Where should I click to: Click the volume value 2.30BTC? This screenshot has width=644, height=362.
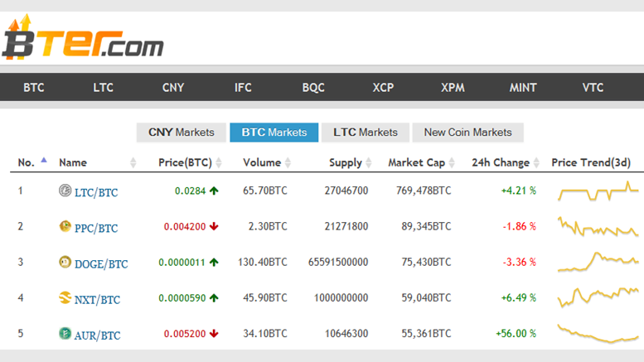pyautogui.click(x=268, y=226)
